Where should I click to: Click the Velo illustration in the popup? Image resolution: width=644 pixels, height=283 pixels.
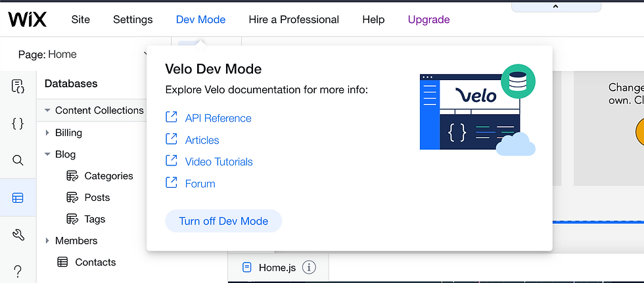point(478,110)
